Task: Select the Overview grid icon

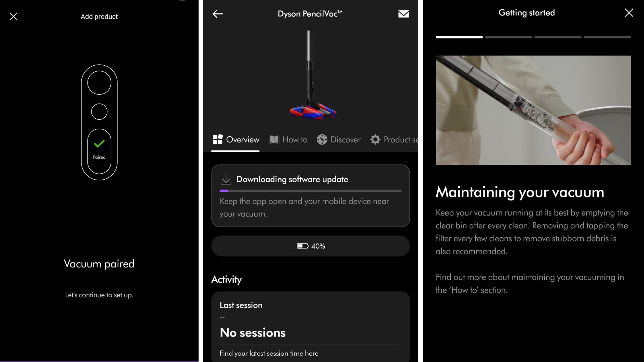Action: pos(217,139)
